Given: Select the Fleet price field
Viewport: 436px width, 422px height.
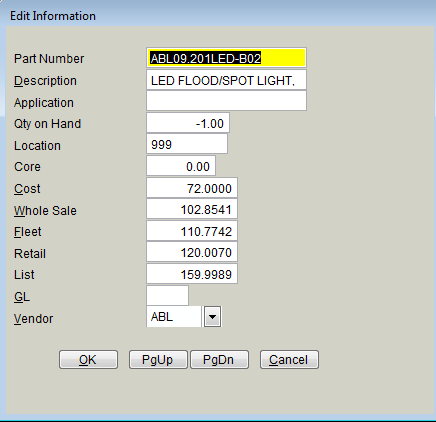Looking at the screenshot, I should [x=192, y=231].
